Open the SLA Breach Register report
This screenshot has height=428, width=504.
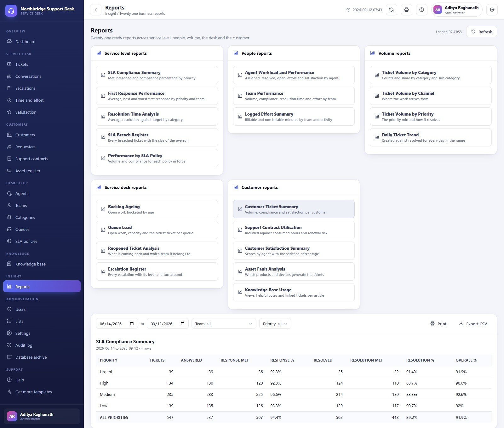(157, 137)
